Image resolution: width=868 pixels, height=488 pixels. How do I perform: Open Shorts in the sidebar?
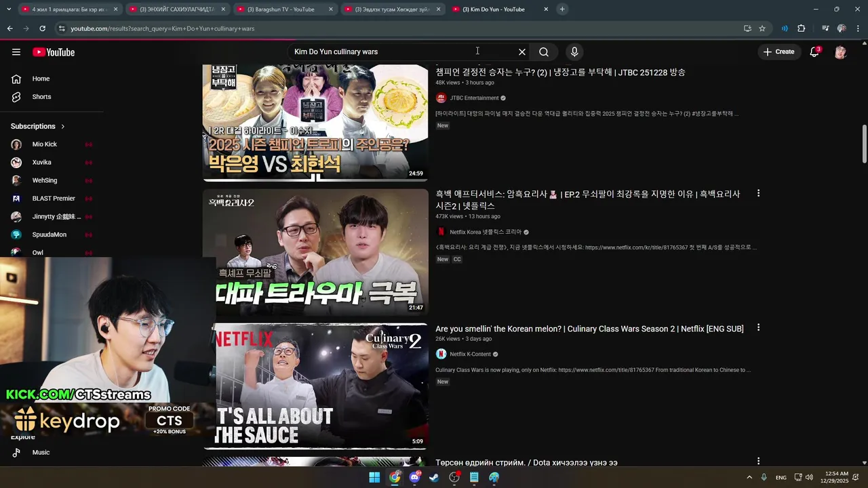41,97
